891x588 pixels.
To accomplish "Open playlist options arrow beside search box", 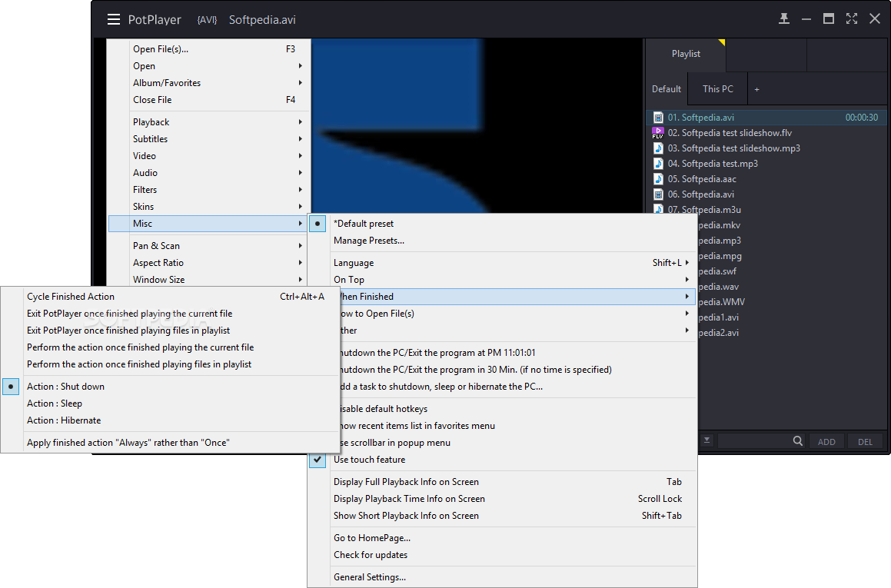I will click(x=707, y=440).
